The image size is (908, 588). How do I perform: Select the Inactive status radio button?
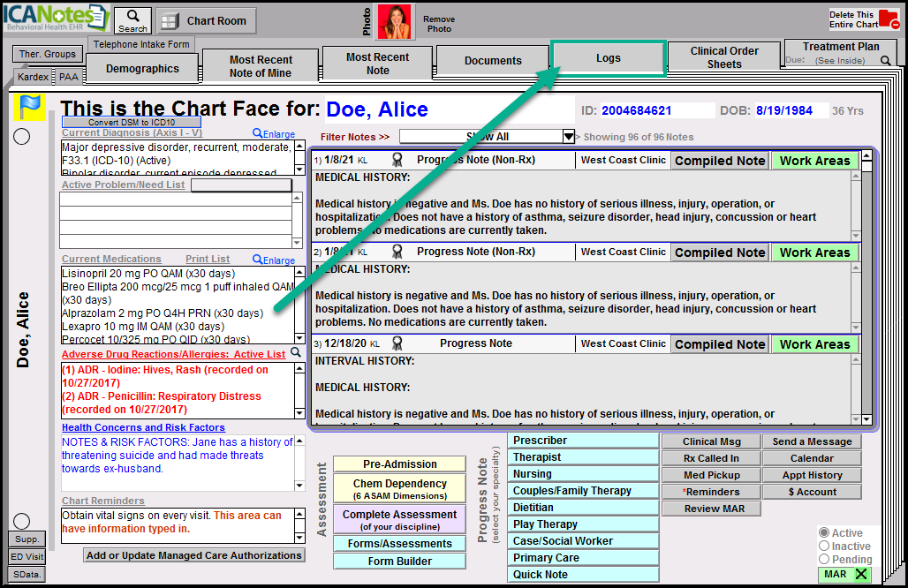(825, 547)
